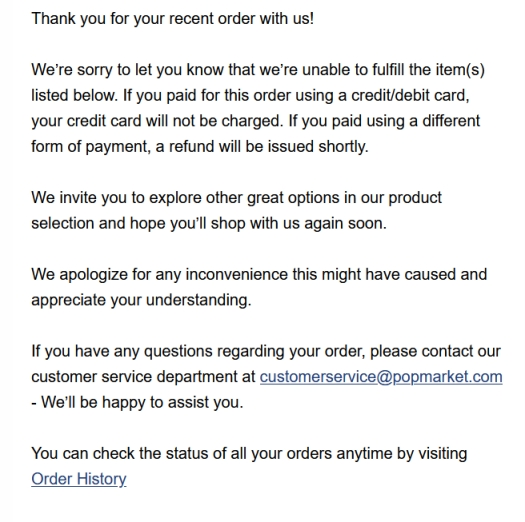Click the "You can check the status" line
The width and height of the screenshot is (525, 522).
pyautogui.click(x=249, y=454)
